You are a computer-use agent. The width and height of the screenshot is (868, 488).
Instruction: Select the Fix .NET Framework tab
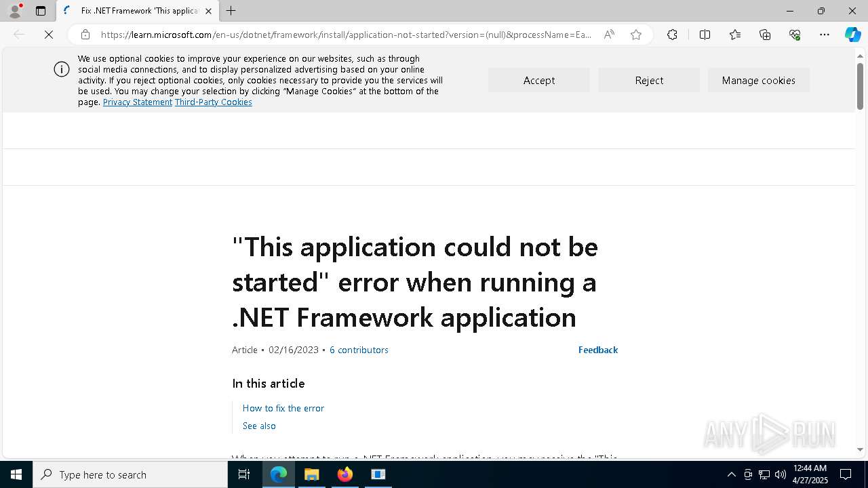137,11
